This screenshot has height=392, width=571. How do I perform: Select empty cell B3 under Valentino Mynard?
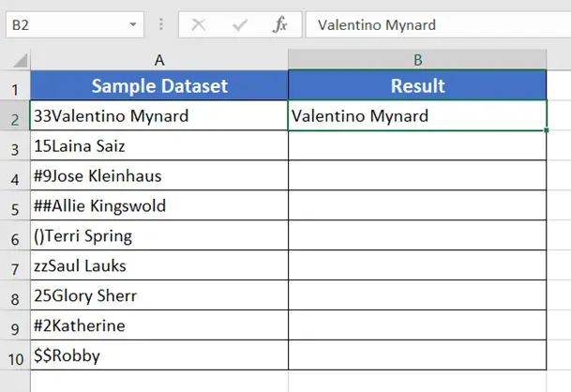(x=417, y=145)
